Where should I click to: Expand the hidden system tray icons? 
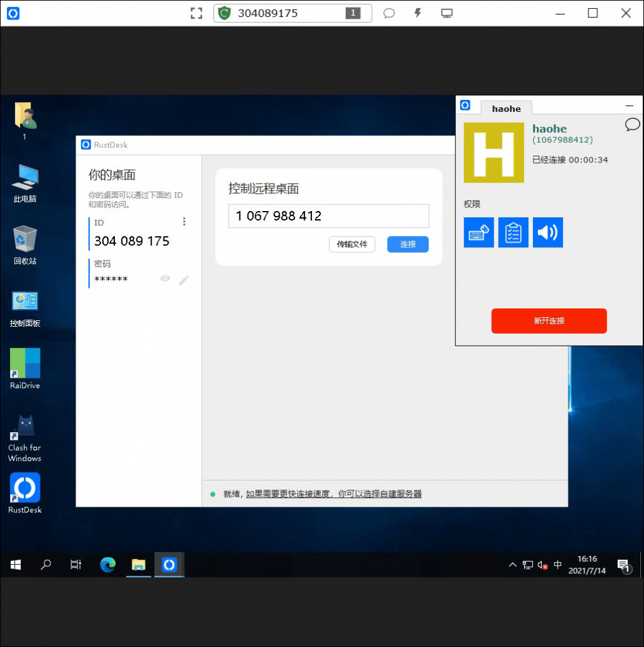point(513,564)
